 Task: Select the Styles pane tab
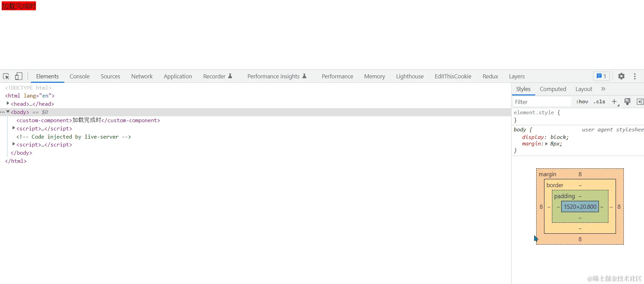(x=523, y=89)
